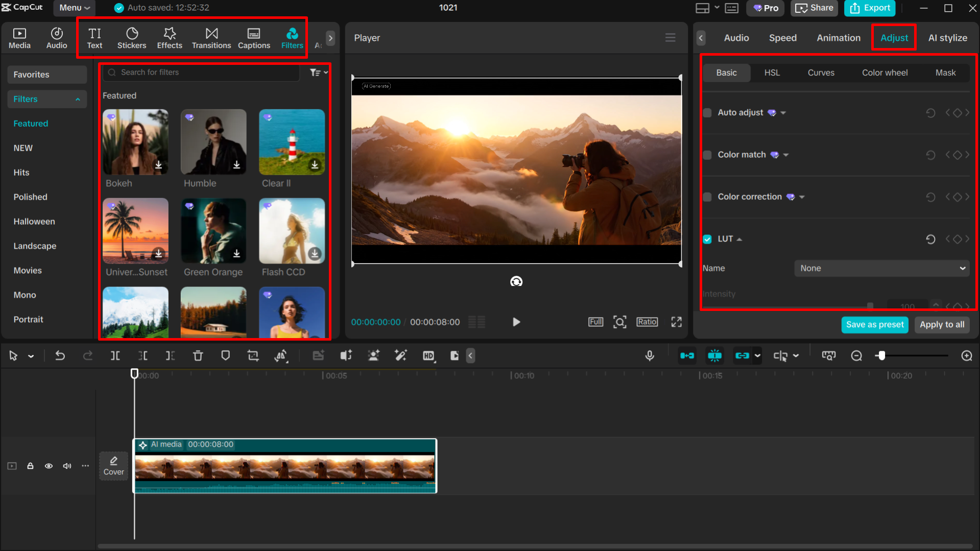Open the Menu in the top bar
Viewport: 980px width, 551px height.
click(x=73, y=8)
